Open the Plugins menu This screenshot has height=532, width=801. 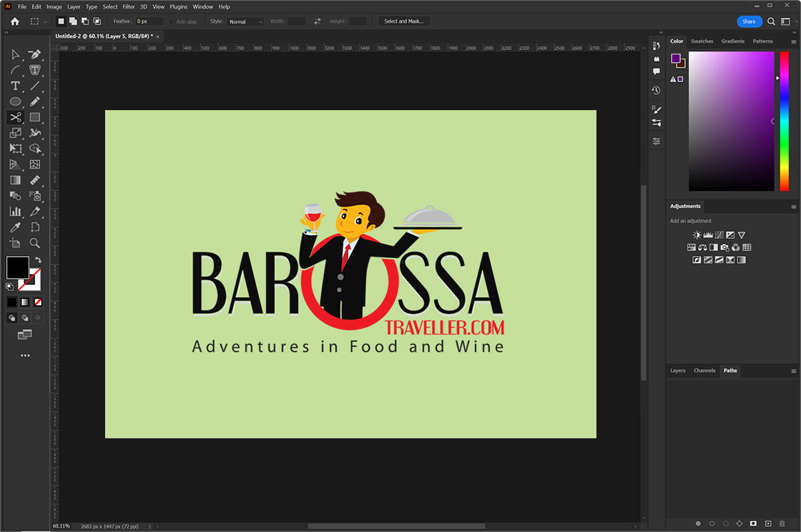(178, 6)
